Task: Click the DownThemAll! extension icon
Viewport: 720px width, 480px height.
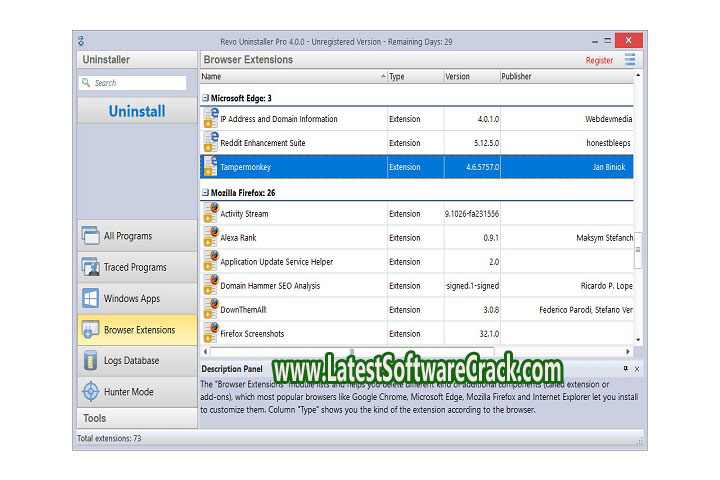Action: (211, 309)
